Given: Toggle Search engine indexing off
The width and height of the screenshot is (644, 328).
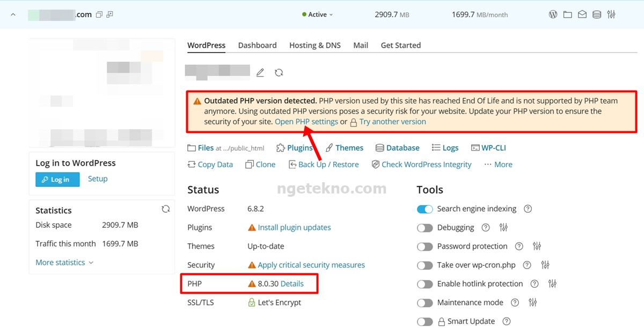Looking at the screenshot, I should tap(425, 209).
